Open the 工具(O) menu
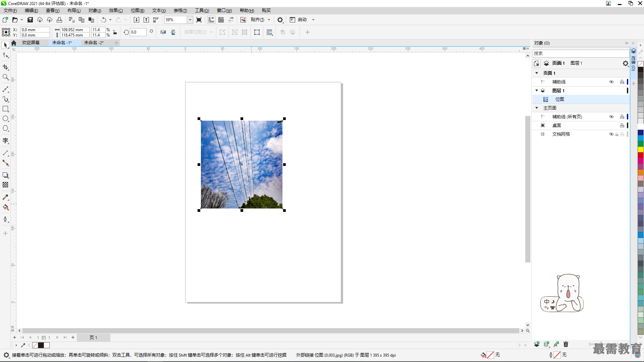The height and width of the screenshot is (362, 644). (x=202, y=11)
